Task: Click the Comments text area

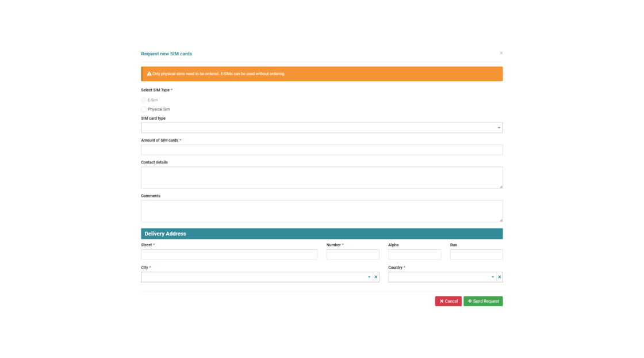Action: coord(321,211)
